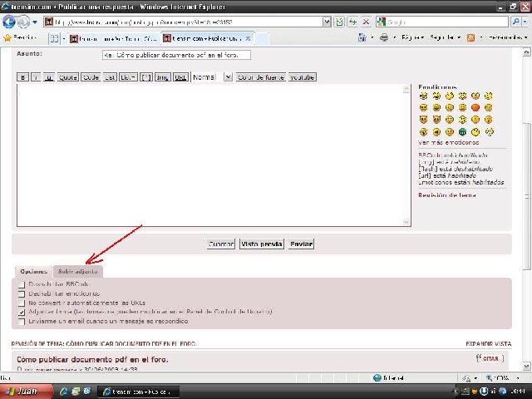This screenshot has height=399, width=532.
Task: Insert a YouTube tag via youtube button
Action: [302, 76]
